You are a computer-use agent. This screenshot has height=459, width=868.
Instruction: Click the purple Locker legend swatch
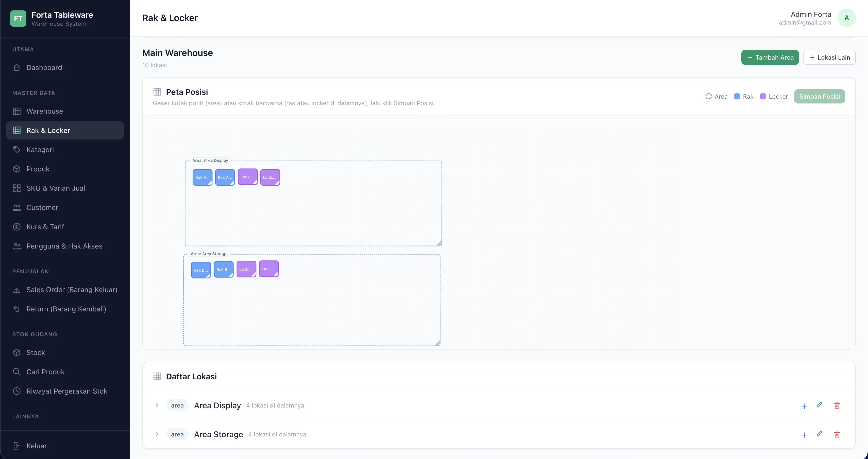point(763,97)
